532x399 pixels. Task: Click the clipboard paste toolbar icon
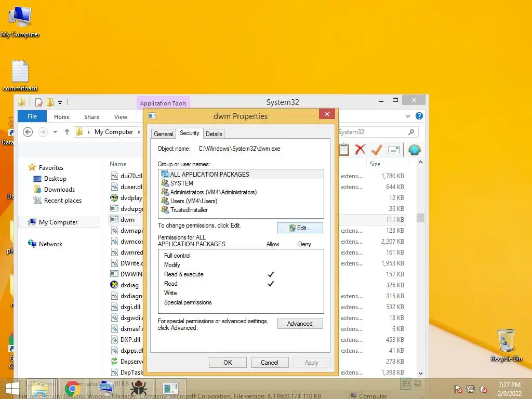click(344, 149)
